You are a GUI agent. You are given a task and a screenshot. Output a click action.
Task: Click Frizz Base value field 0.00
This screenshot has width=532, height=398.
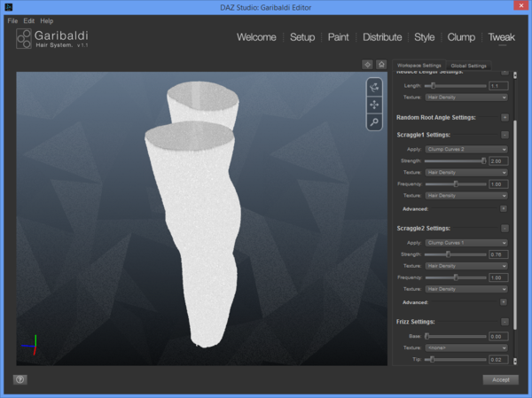coord(498,336)
